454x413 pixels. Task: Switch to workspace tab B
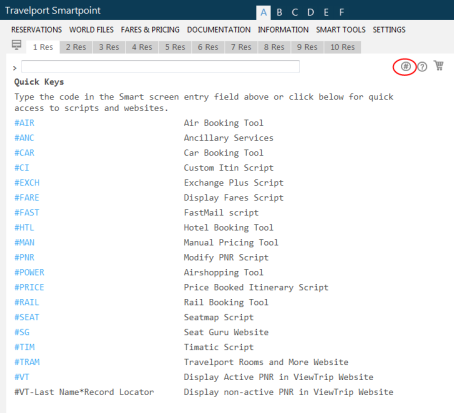coord(279,13)
